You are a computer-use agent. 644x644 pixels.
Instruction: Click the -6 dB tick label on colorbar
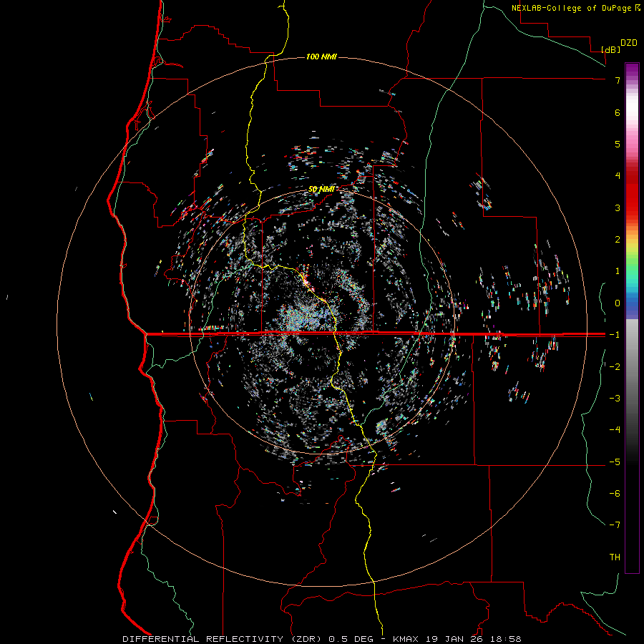coord(615,493)
